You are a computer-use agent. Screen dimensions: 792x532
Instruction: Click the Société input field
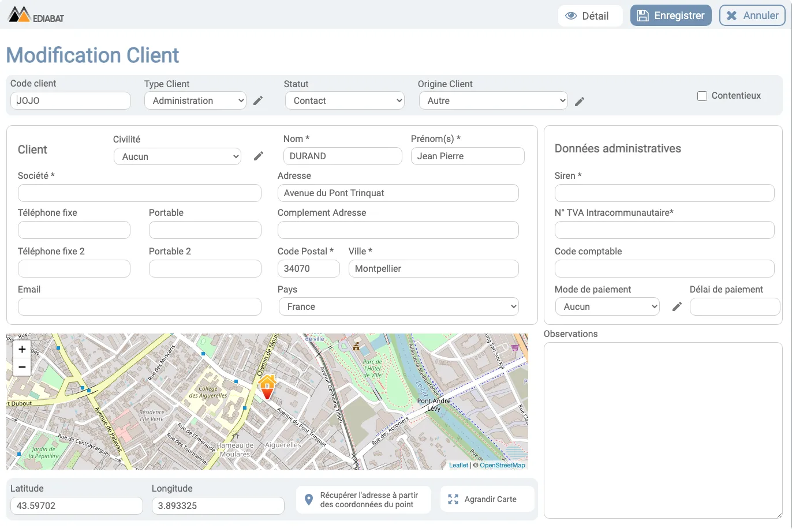click(x=140, y=193)
